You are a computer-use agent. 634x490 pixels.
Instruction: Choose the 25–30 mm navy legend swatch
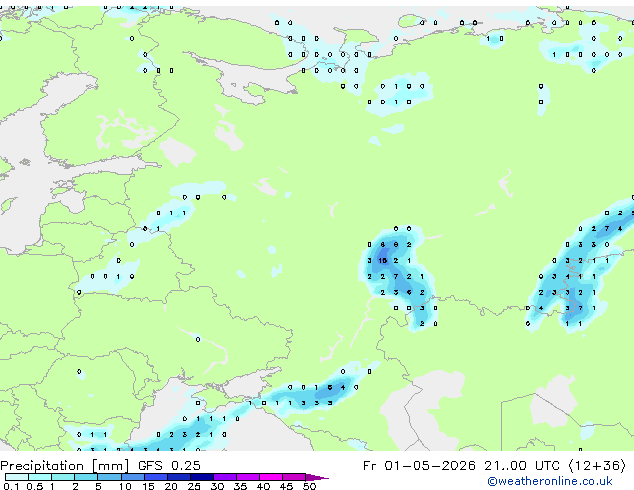point(202,477)
